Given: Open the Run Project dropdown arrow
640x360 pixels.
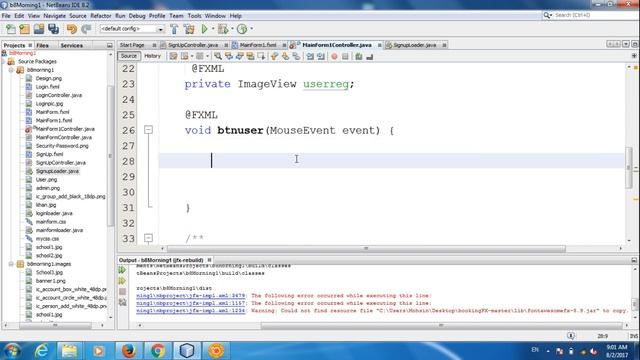Looking at the screenshot, I should 213,29.
